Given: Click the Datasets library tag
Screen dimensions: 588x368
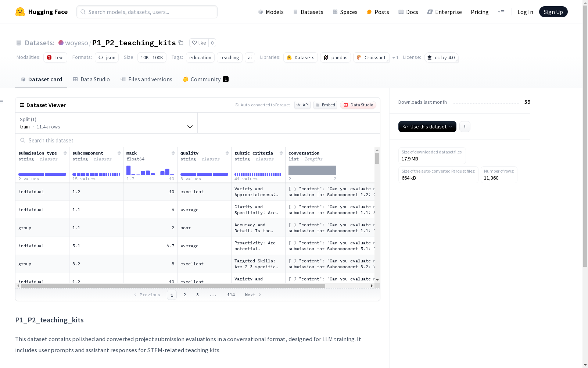Looking at the screenshot, I should point(301,57).
